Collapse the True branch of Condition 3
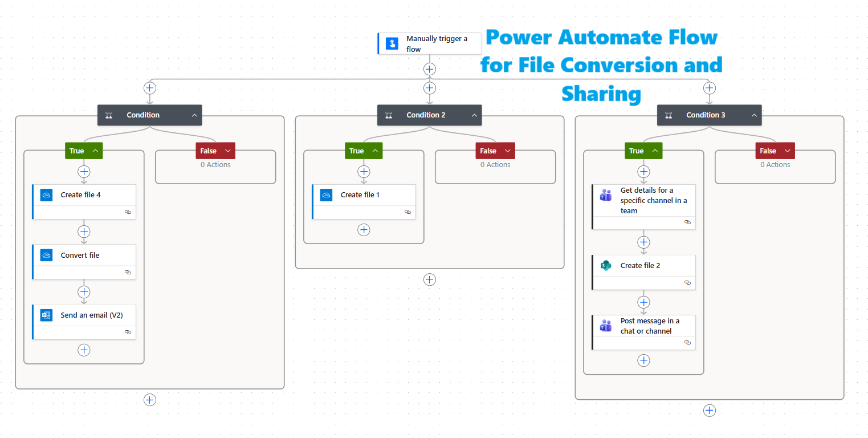The image size is (868, 438). point(655,151)
